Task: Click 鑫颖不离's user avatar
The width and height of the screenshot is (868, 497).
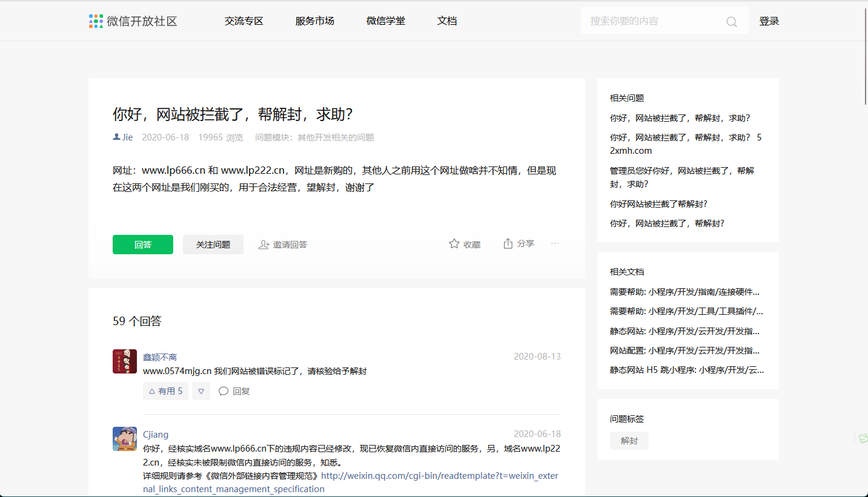Action: [125, 361]
